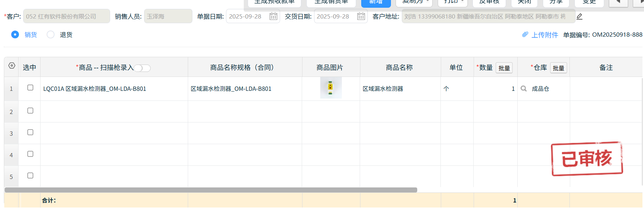644x211 pixels.
Task: Open the 交货日期 calendar picker icon
Action: click(x=361, y=16)
